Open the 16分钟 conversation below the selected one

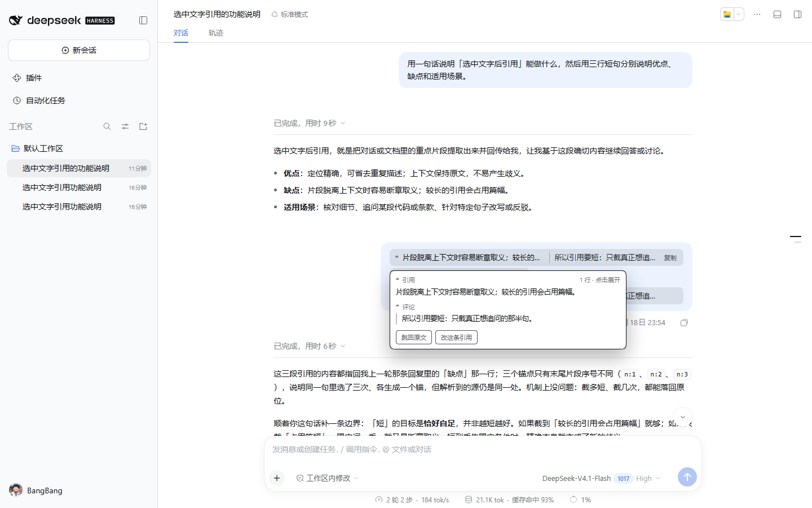tap(79, 187)
